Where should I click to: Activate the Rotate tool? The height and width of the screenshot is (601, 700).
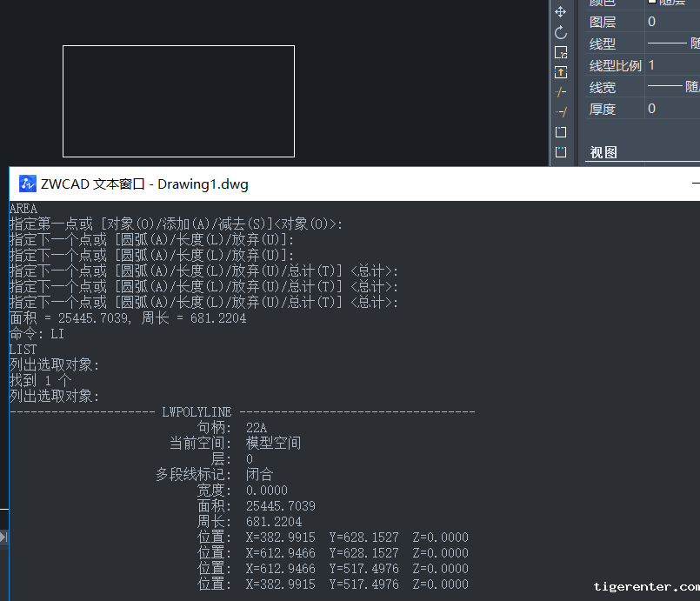(561, 32)
